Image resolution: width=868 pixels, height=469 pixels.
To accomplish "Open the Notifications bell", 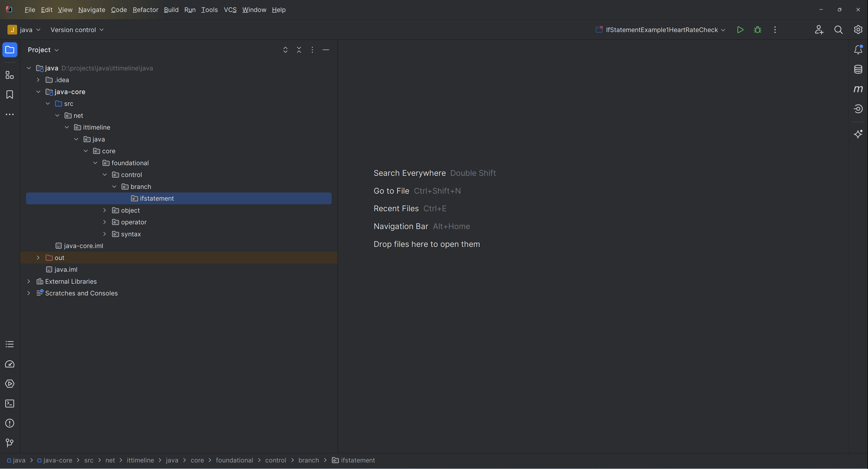I will coord(858,50).
